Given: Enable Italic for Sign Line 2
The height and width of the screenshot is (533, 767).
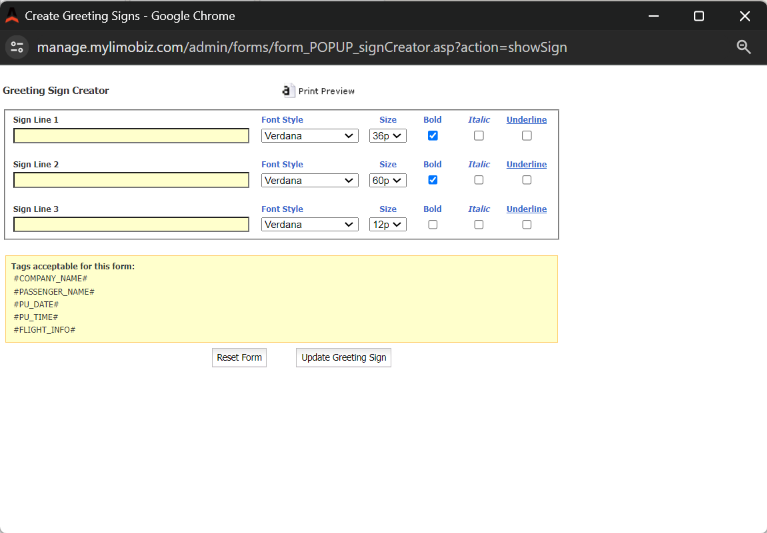Looking at the screenshot, I should tap(478, 180).
